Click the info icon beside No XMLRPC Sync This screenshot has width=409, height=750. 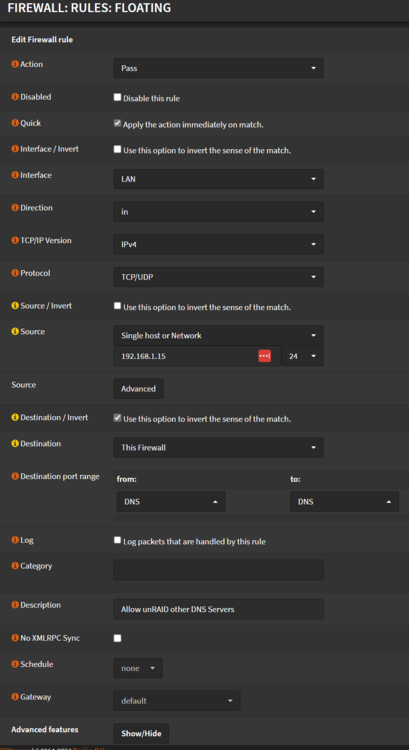[x=15, y=638]
